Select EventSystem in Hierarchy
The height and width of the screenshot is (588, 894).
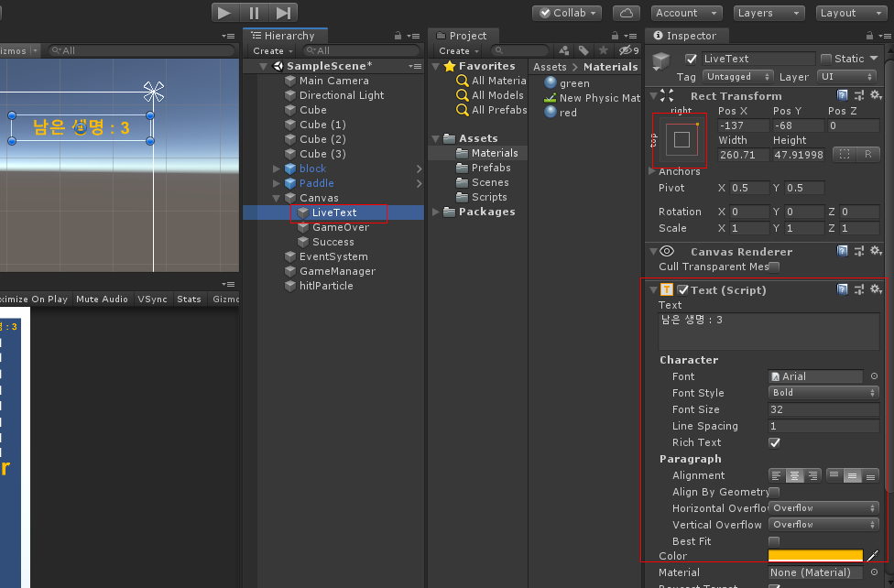click(x=333, y=256)
